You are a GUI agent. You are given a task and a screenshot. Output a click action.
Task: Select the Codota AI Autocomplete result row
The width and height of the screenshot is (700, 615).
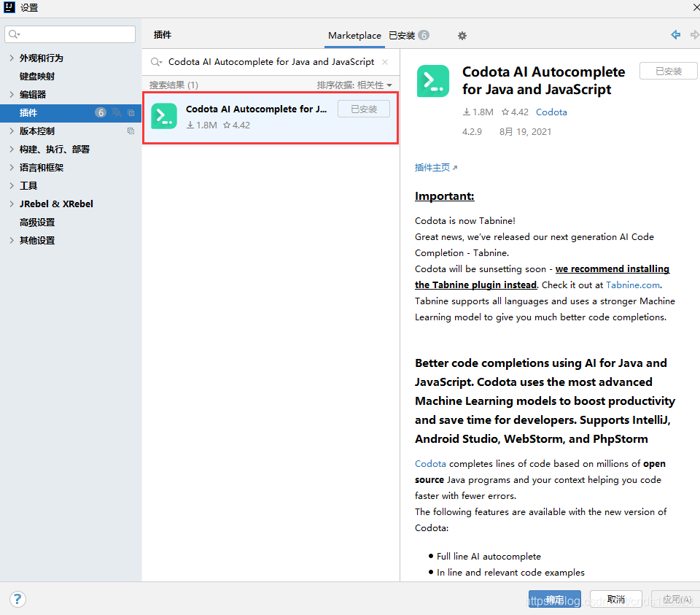(x=271, y=117)
